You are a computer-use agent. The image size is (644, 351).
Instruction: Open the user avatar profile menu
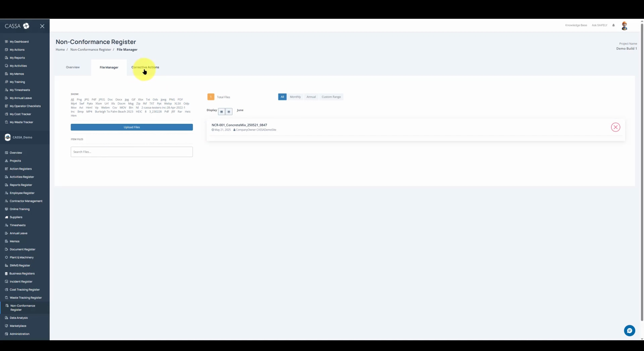click(x=624, y=26)
